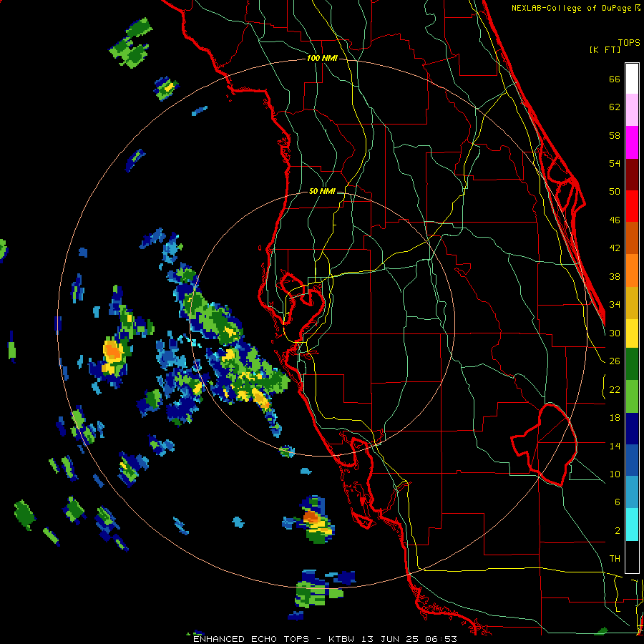Image resolution: width=644 pixels, height=644 pixels.
Task: Select the white top swatch of the legend
Action: tap(632, 79)
